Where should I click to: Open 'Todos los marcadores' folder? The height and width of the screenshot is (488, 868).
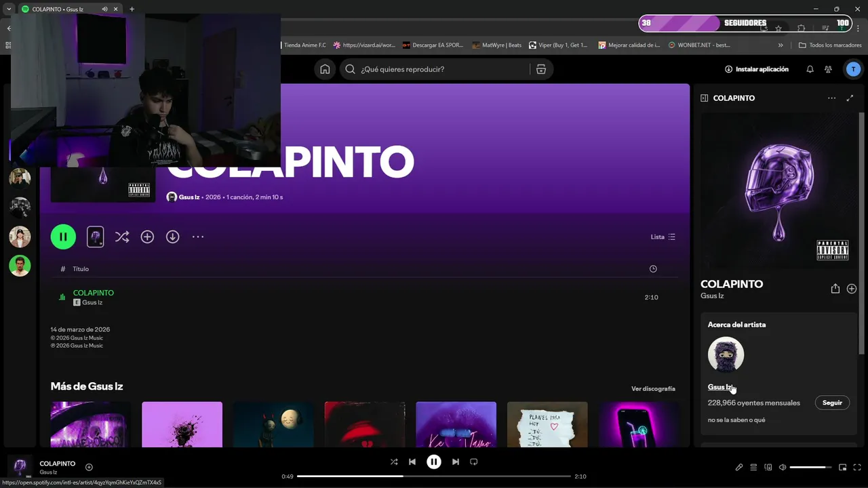pos(830,45)
